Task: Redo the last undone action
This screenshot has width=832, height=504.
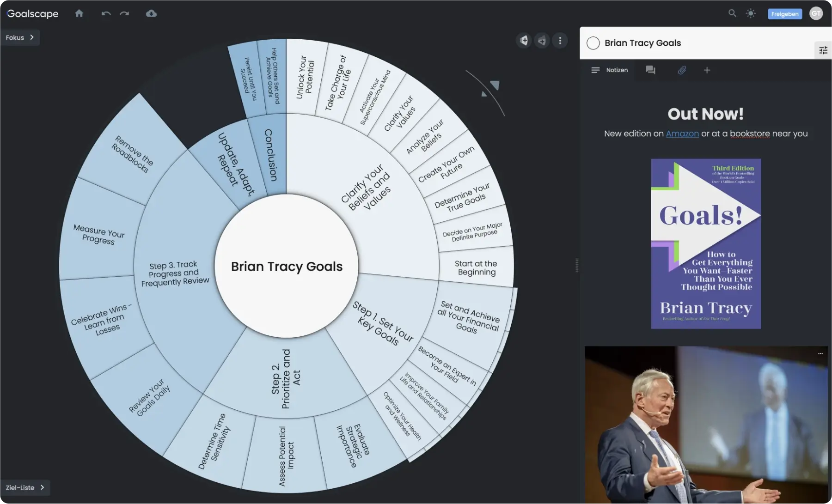Action: click(124, 13)
